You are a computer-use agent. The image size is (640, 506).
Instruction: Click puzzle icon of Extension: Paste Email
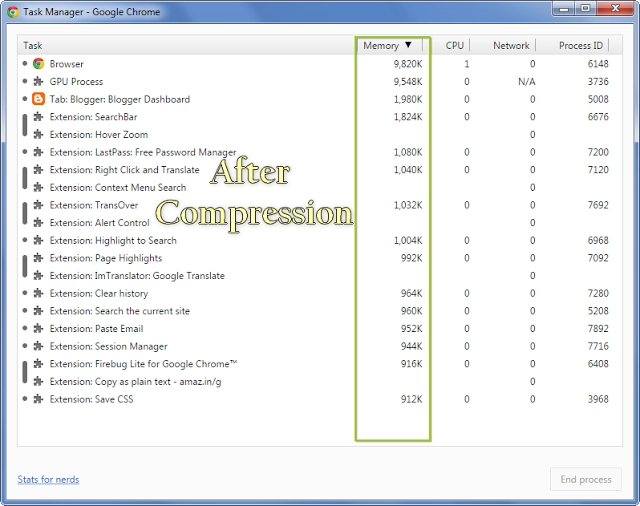point(38,328)
